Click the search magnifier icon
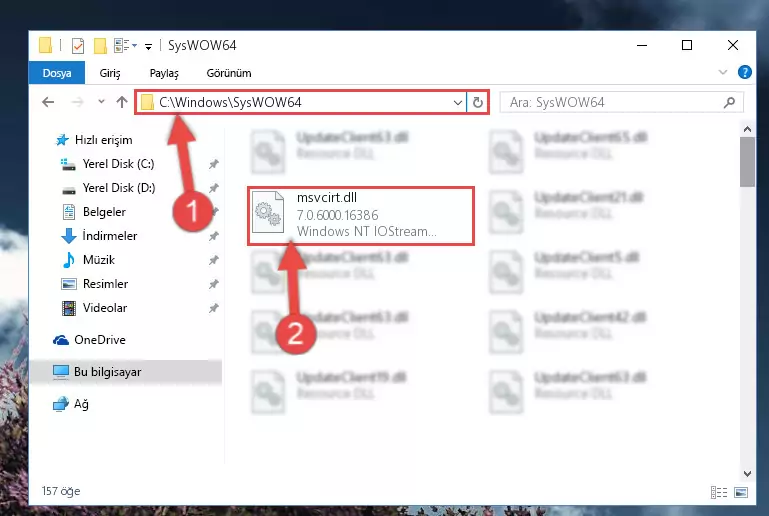Image resolution: width=769 pixels, height=516 pixels. [x=729, y=102]
